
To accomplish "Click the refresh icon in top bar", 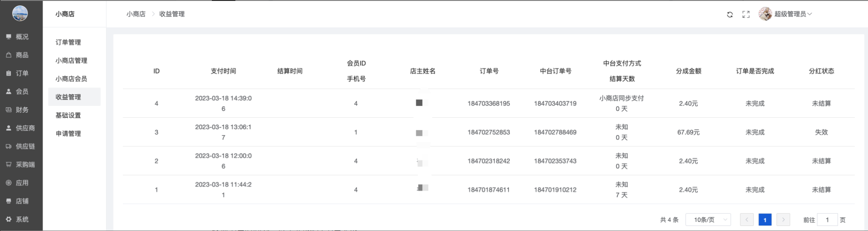I will click(730, 15).
